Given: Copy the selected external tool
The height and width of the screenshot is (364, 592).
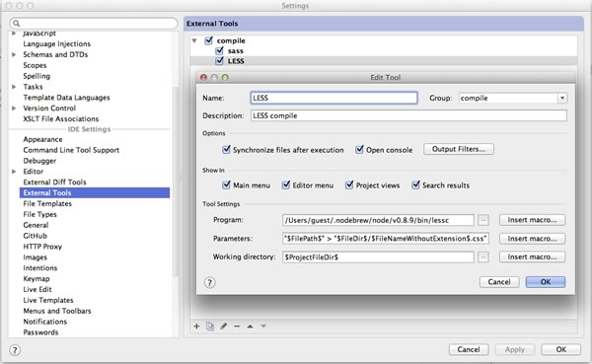Looking at the screenshot, I should pos(210,327).
